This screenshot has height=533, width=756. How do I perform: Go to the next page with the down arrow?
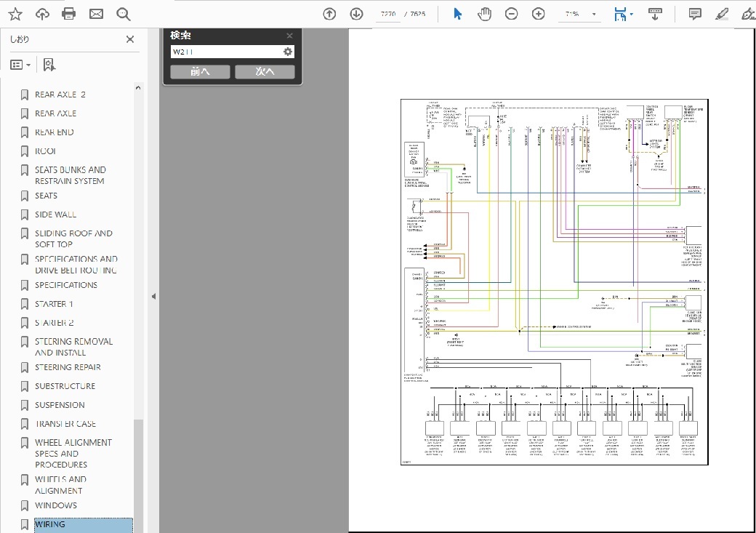356,14
